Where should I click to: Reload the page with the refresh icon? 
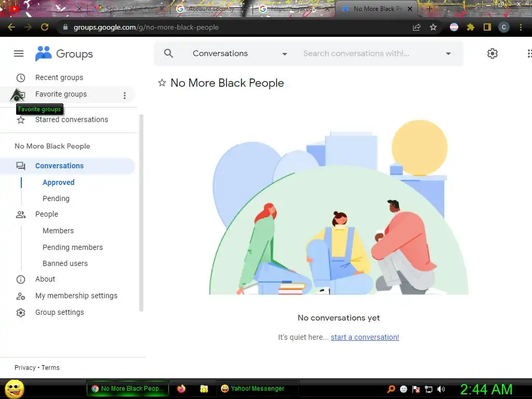[x=45, y=27]
